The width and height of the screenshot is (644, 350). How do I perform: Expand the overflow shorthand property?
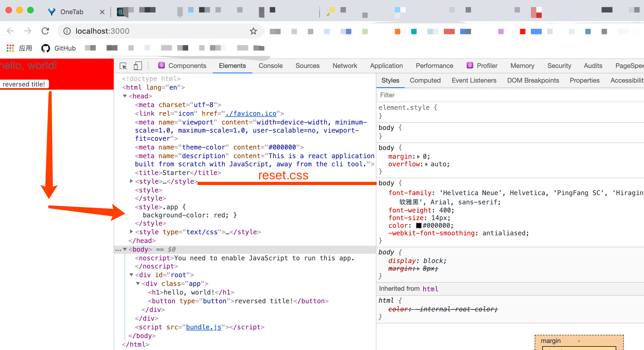click(426, 164)
